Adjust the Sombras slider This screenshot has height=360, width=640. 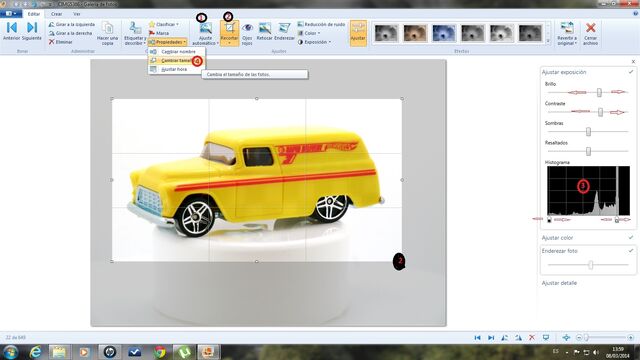[x=588, y=131]
